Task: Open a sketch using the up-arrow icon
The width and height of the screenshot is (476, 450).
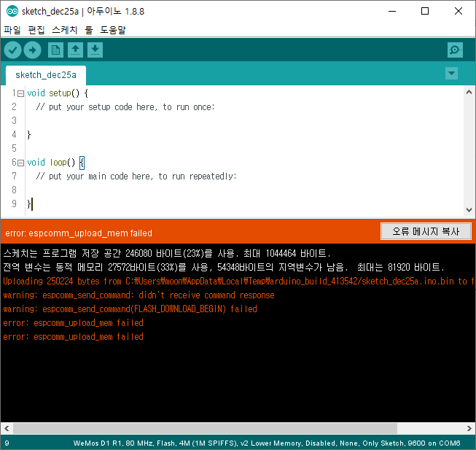Action: click(x=75, y=50)
